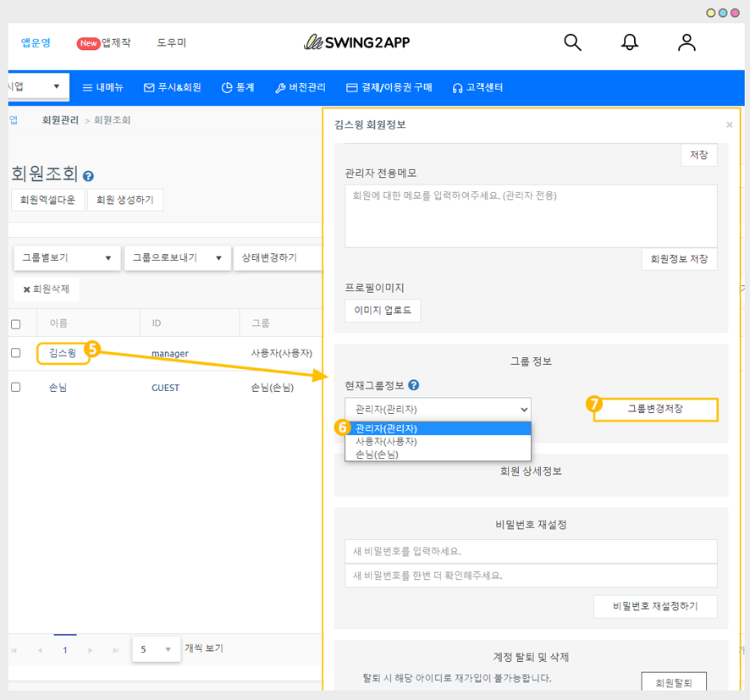The image size is (750, 700).
Task: Click the 회원삭제 button
Action: (x=47, y=289)
